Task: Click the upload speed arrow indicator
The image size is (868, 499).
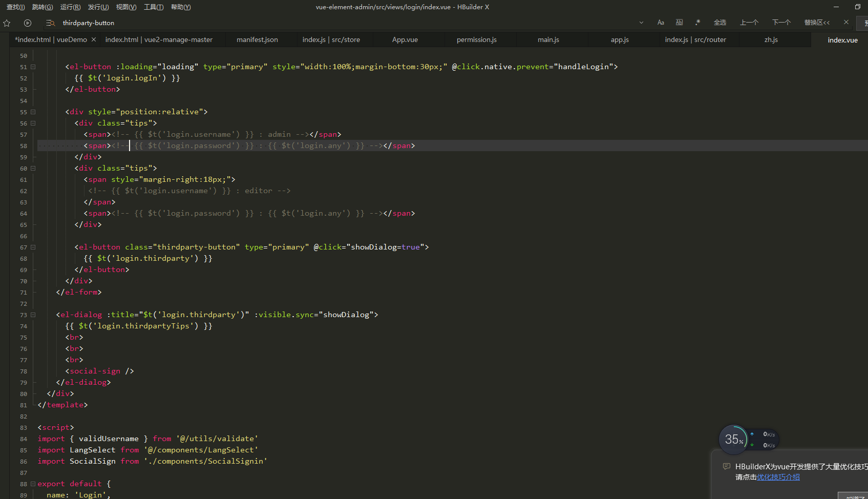Action: pos(752,434)
